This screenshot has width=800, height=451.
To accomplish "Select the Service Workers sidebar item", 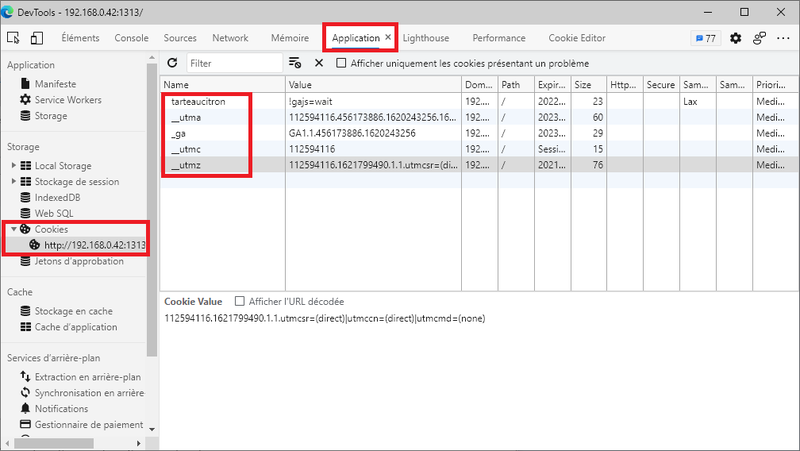I will (67, 100).
